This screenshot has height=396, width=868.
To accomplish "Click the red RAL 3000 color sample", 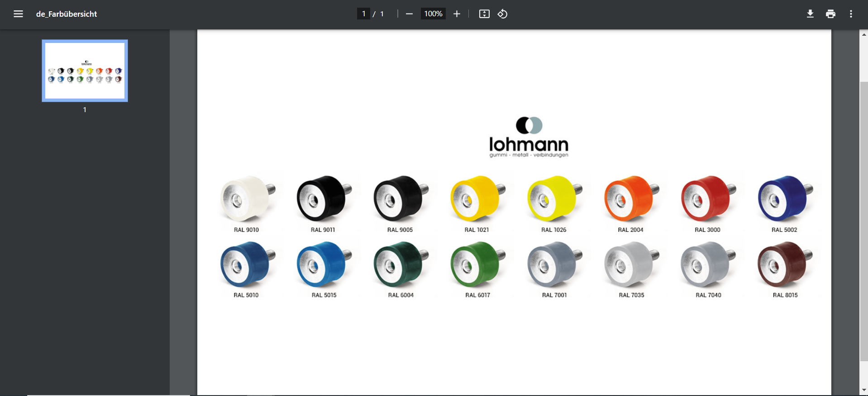I will click(707, 199).
